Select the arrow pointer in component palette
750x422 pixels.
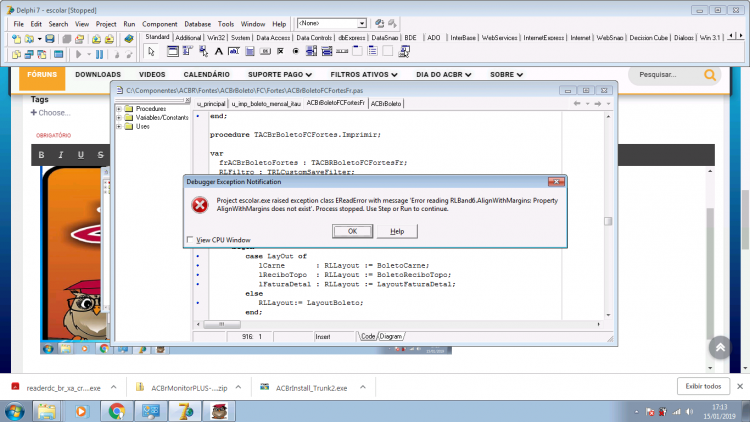(x=152, y=52)
